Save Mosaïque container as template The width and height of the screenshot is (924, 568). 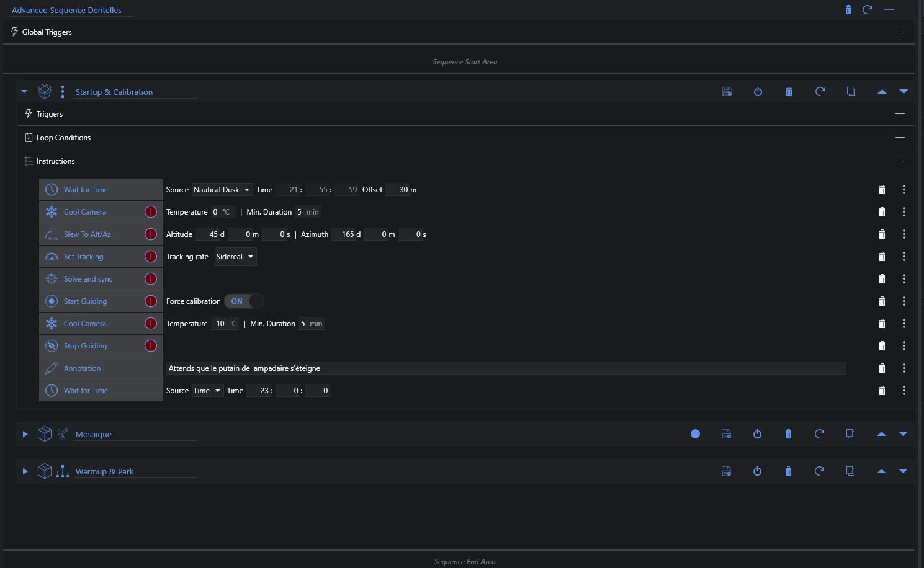point(726,434)
